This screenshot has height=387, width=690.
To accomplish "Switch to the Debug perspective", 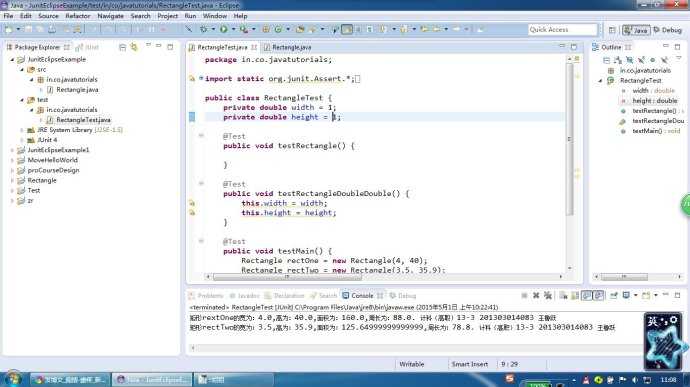I will point(668,30).
